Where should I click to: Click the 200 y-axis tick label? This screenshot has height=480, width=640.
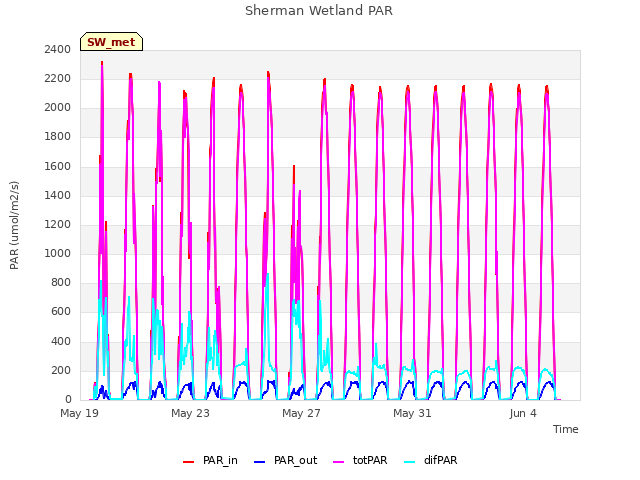[61, 371]
